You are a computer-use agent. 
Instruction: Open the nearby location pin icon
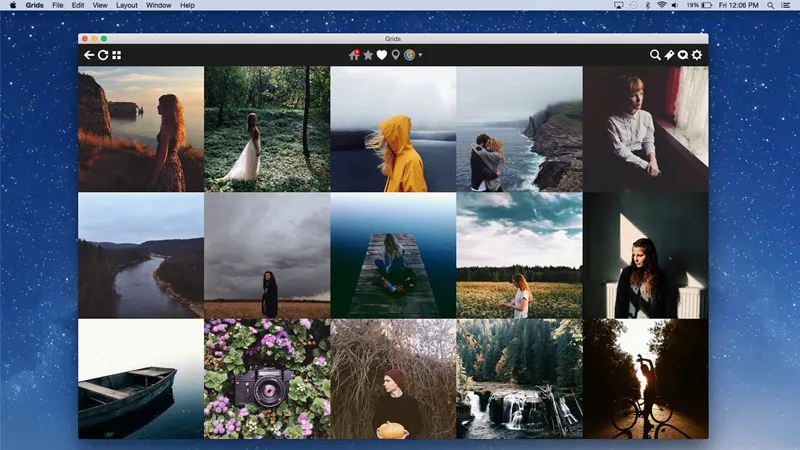click(395, 55)
